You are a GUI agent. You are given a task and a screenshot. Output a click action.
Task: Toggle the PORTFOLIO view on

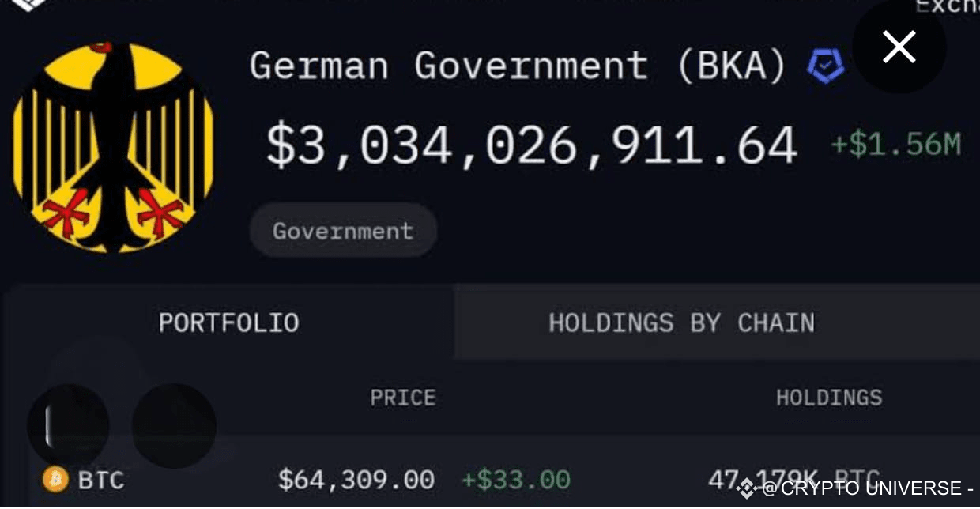point(228,322)
